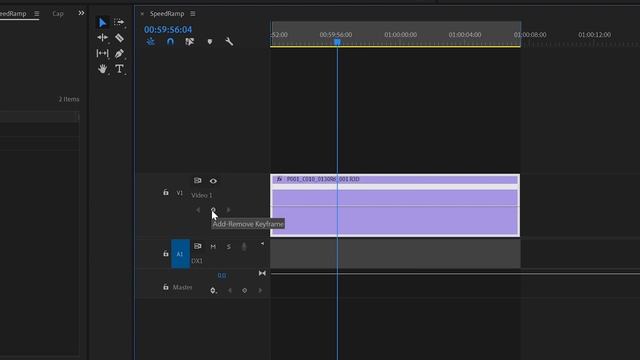Click the fx badge on the clip
640x360 pixels.
click(279, 179)
